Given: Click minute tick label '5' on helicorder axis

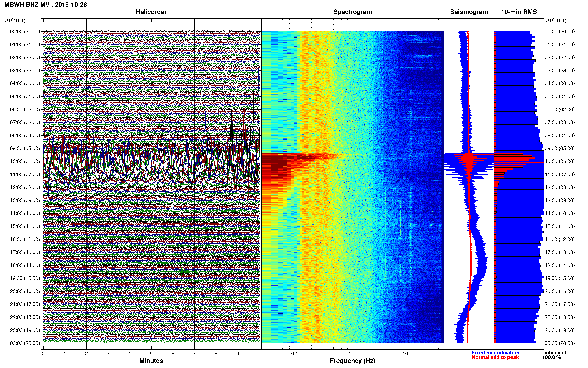Looking at the screenshot, I should 151,354.
